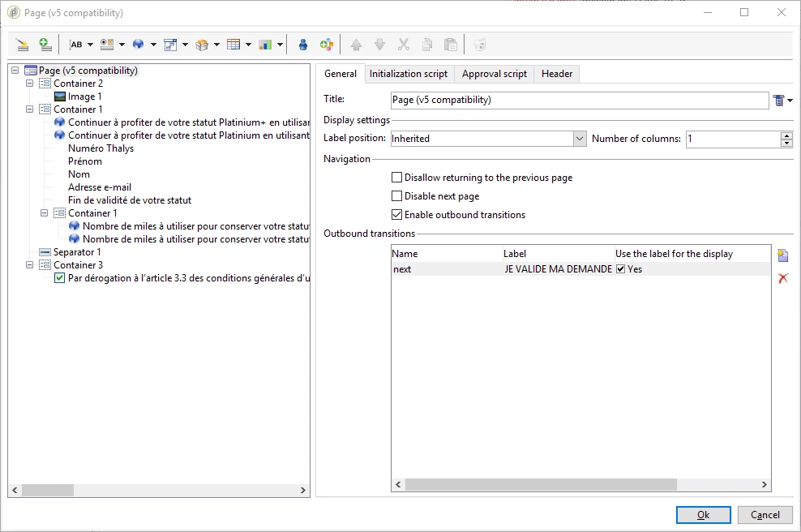Click the Number of columns field
This screenshot has width=801, height=532.
click(x=733, y=139)
